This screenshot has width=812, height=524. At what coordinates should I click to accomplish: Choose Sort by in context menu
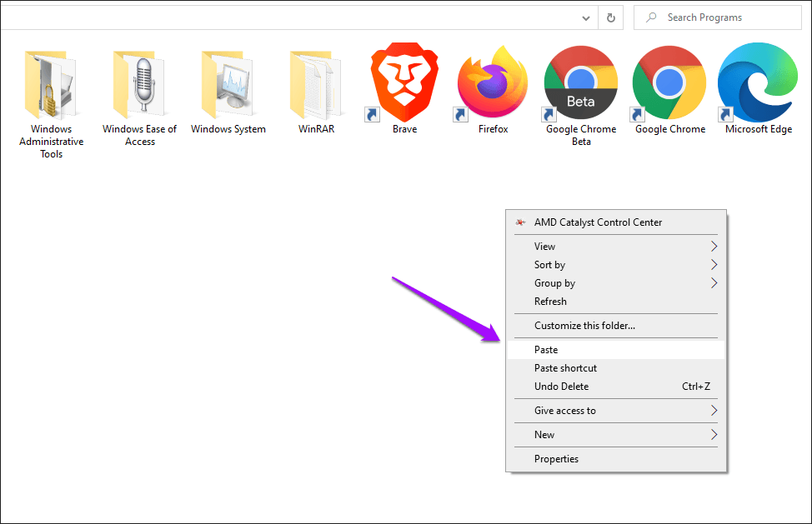click(616, 265)
